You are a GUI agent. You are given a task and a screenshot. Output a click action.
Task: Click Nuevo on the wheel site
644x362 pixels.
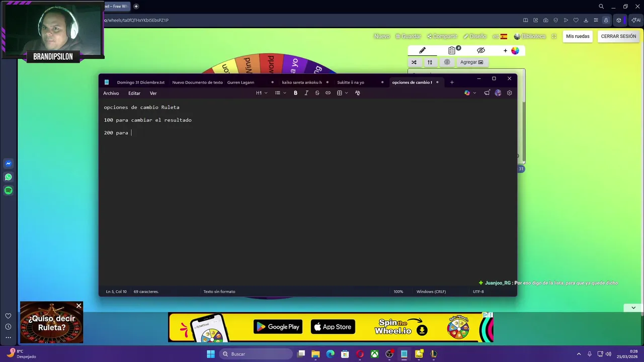pos(382,36)
